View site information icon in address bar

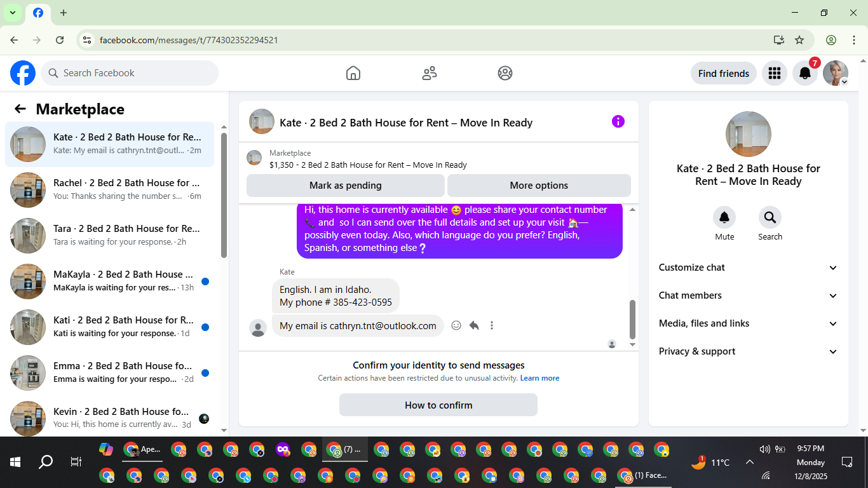tap(87, 40)
